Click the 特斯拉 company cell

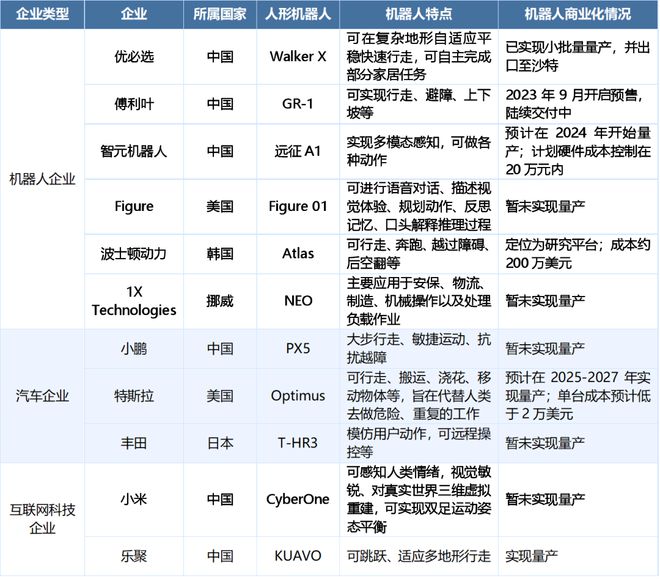134,396
